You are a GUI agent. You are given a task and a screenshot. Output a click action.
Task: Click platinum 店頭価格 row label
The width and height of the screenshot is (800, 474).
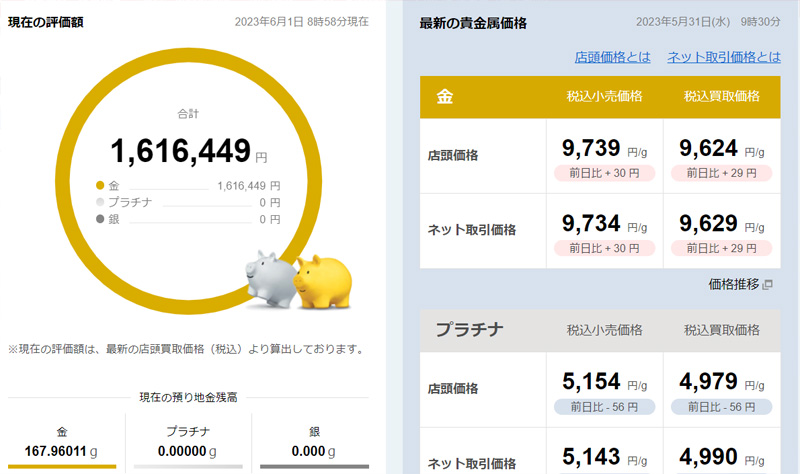click(x=453, y=389)
